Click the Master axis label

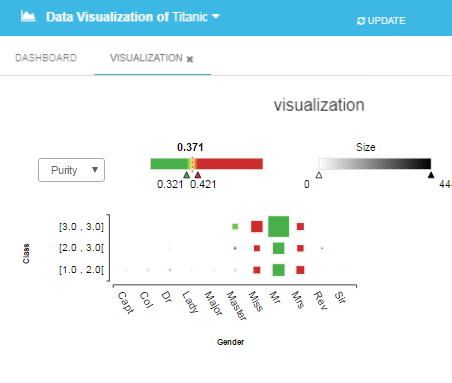(x=236, y=306)
